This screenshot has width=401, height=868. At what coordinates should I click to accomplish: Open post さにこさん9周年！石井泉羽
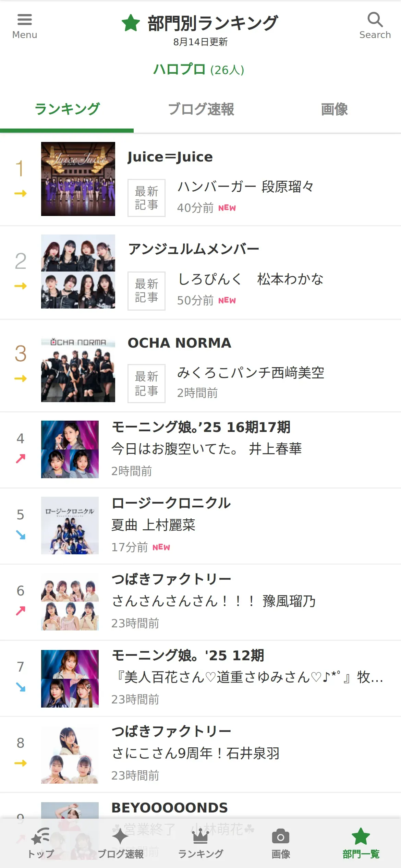pos(196,753)
